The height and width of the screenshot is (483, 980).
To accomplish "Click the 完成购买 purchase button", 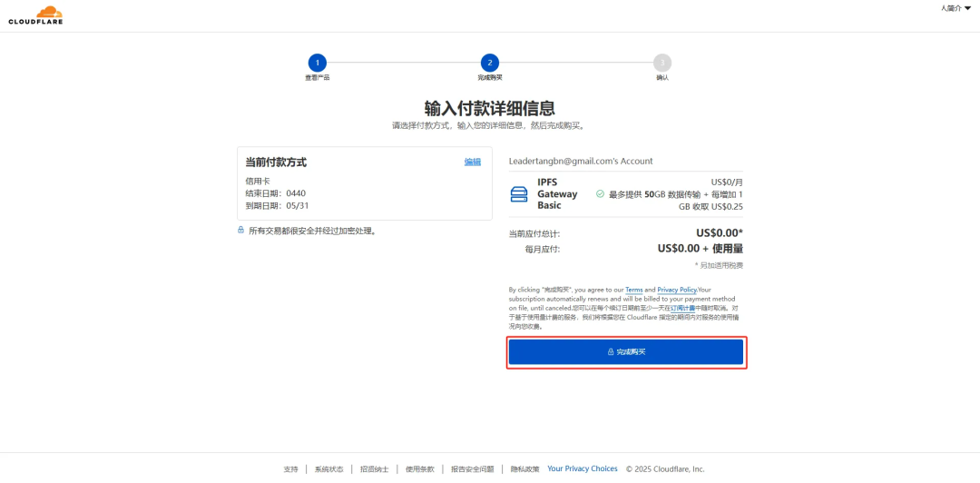I will point(625,351).
